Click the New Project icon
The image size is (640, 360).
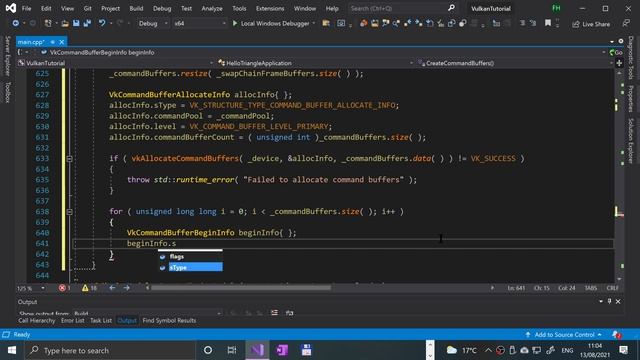tap(48, 24)
